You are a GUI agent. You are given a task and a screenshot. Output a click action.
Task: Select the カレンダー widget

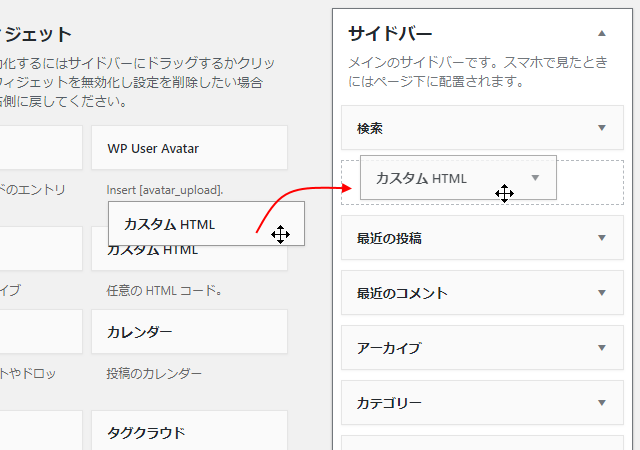(x=189, y=332)
